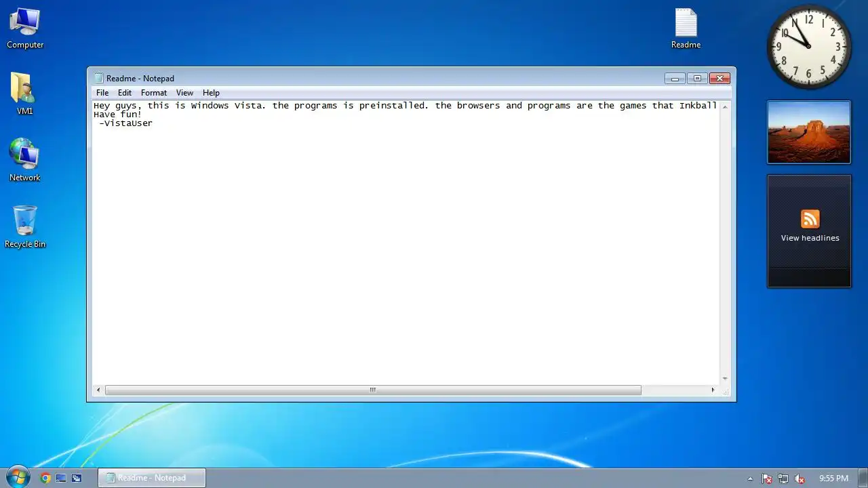Click on the '-VistaUser' signature line
868x488 pixels.
125,123
